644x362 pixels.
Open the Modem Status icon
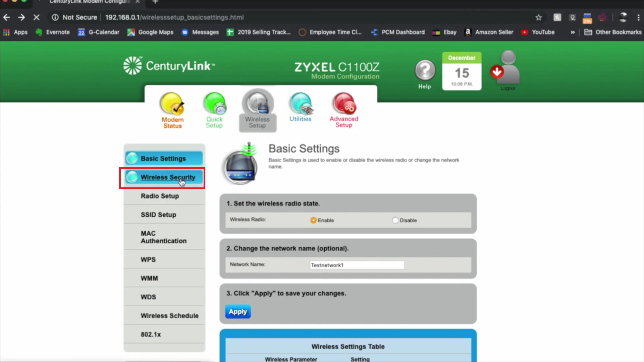pos(172,105)
